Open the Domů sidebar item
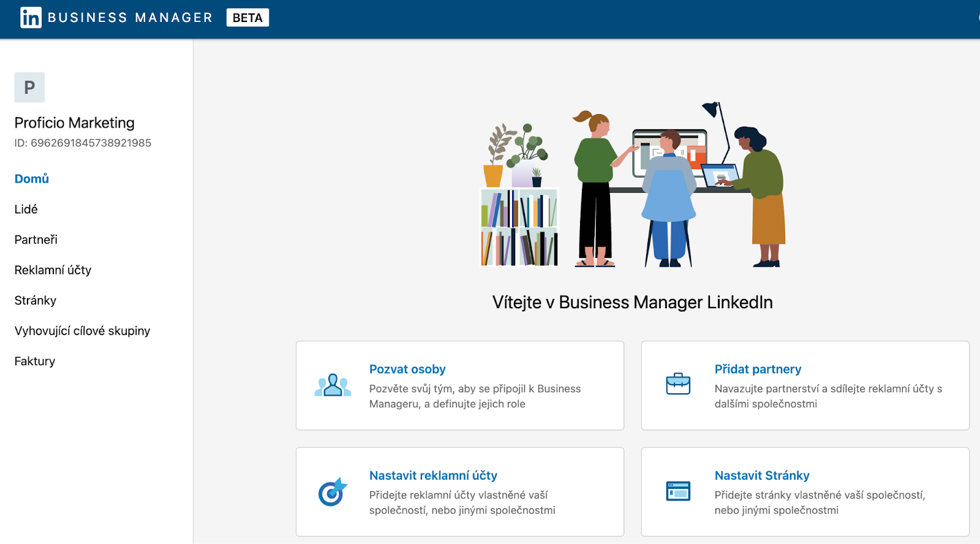 coord(32,179)
